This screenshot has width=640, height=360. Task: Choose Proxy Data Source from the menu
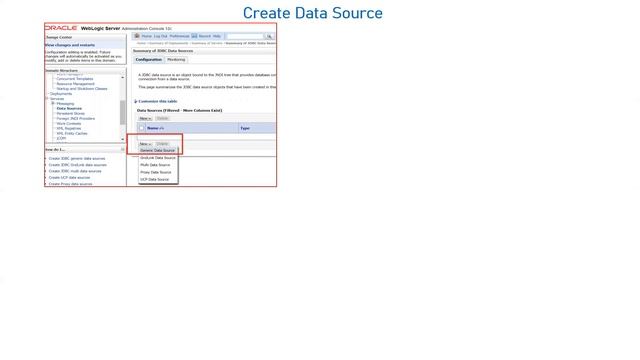click(x=156, y=172)
